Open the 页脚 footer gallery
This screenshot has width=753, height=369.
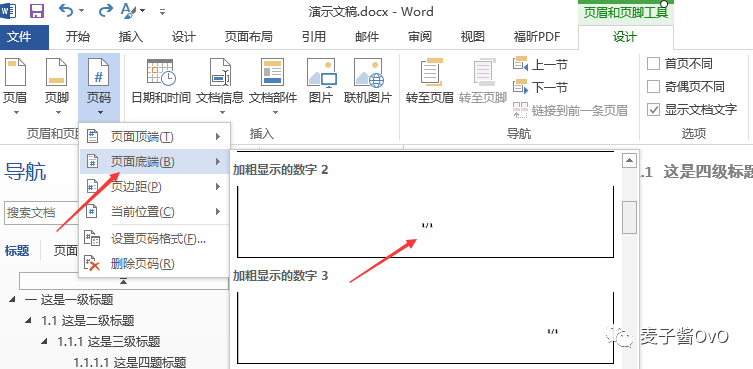pos(57,86)
